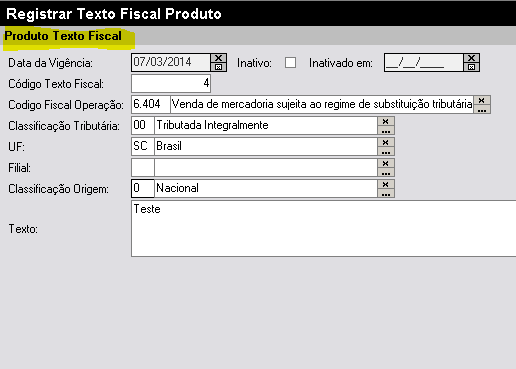Open lookup list for Codigo Fiscal Operação
Viewport: 516px width, 369px height.
click(x=482, y=109)
